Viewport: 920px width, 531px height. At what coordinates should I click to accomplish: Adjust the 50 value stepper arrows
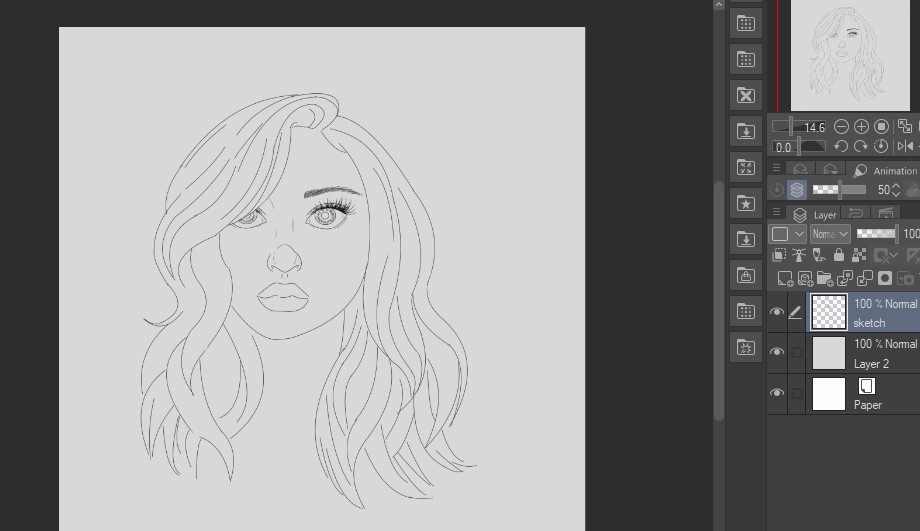click(895, 190)
